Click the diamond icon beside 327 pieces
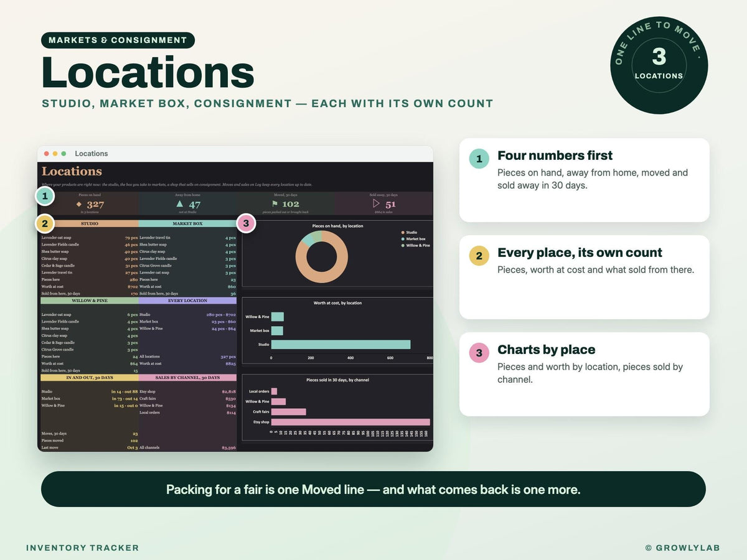 click(79, 204)
